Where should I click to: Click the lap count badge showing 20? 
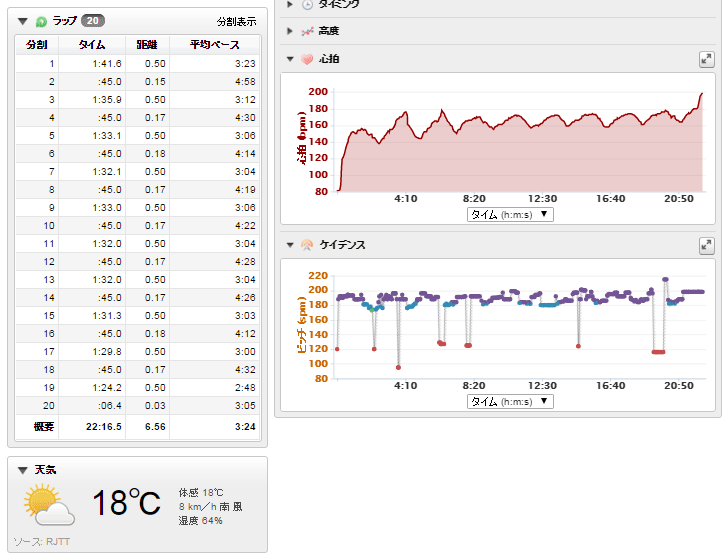(92, 20)
